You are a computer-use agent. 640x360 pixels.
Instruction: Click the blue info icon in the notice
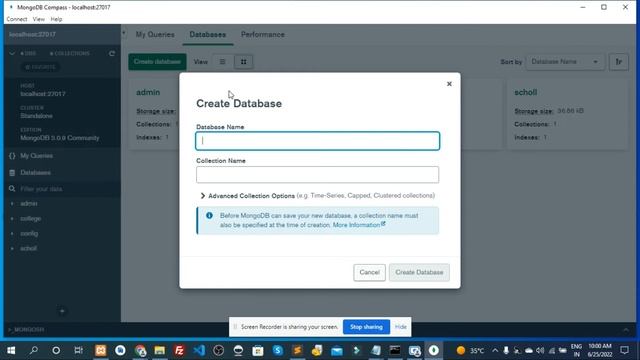(x=209, y=216)
